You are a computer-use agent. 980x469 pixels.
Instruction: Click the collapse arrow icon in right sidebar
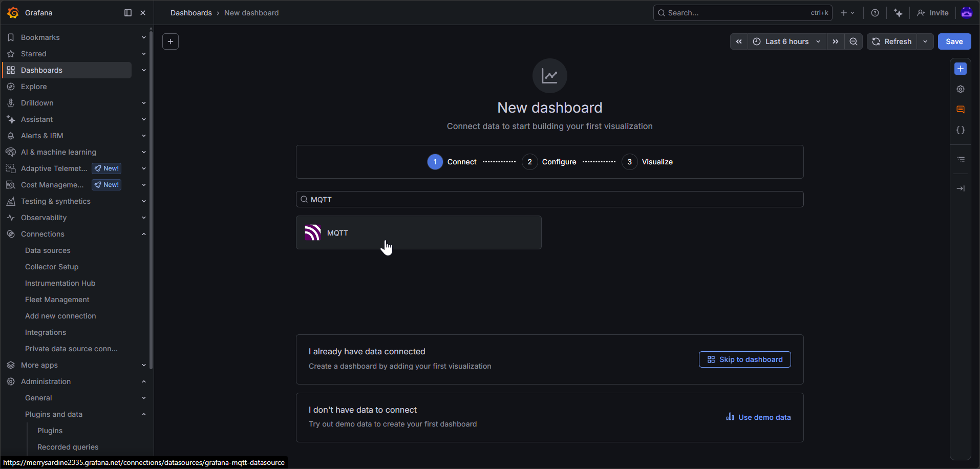coord(961,188)
